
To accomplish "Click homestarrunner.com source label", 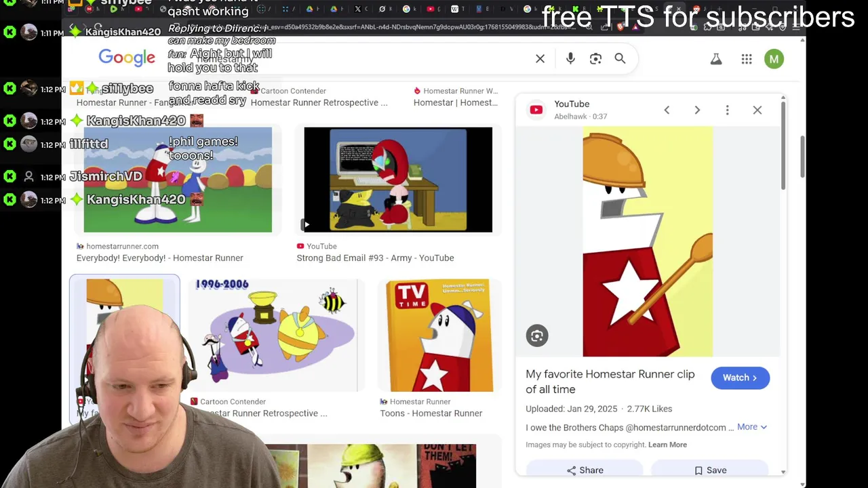I will pyautogui.click(x=122, y=246).
